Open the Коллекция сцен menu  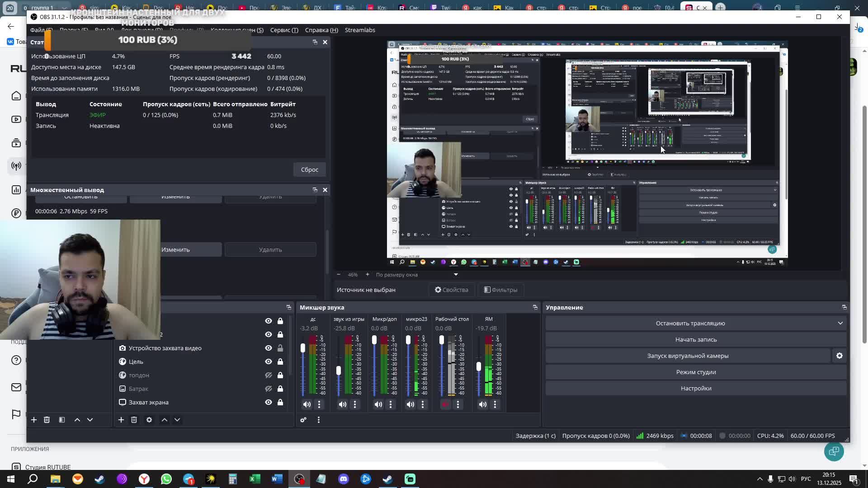237,30
